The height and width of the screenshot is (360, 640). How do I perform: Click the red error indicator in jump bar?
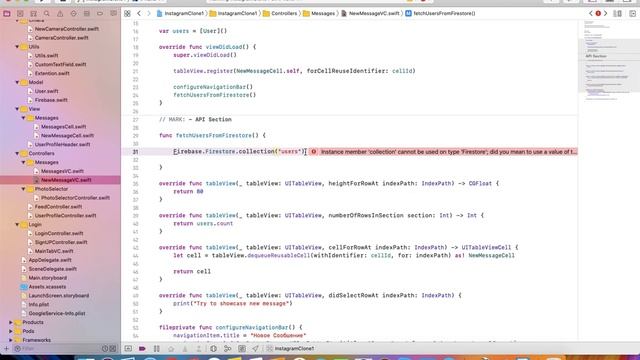598,13
